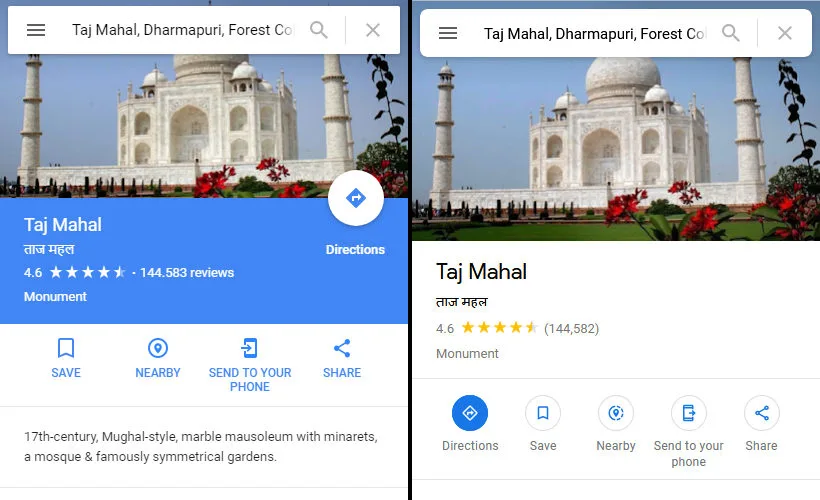Screen dimensions: 820x500
Task: Click the round Save button in right panel
Action: [x=543, y=413]
